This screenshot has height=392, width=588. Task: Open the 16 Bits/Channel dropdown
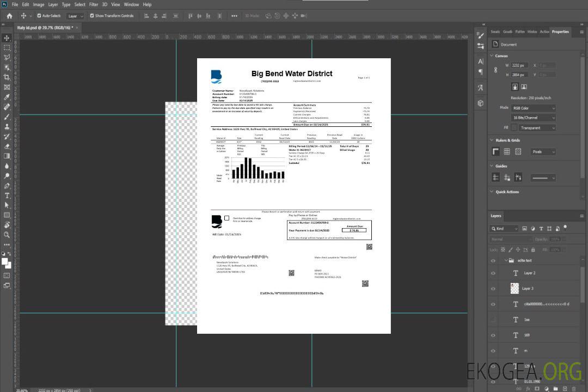533,118
